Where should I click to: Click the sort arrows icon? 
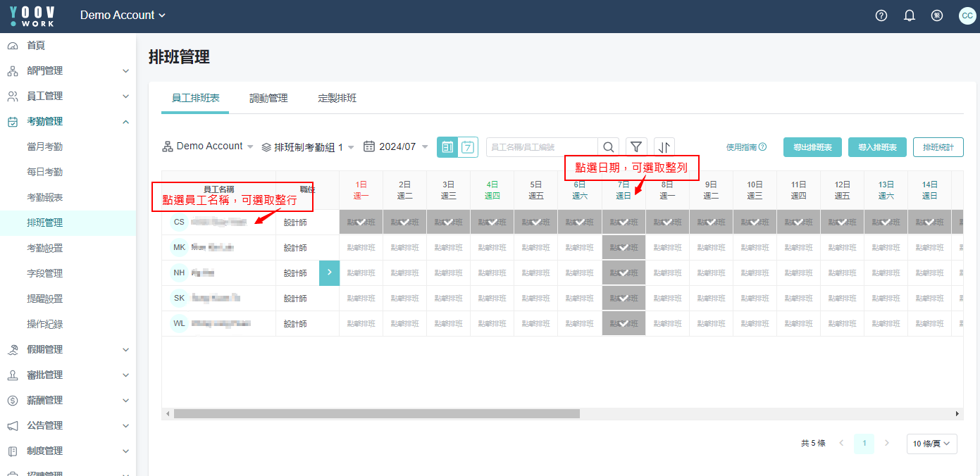click(664, 147)
